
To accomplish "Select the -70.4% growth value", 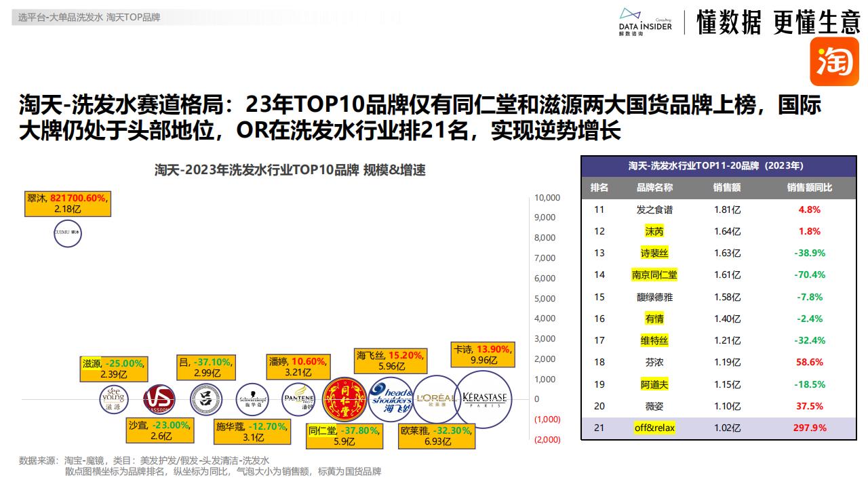I will (810, 274).
